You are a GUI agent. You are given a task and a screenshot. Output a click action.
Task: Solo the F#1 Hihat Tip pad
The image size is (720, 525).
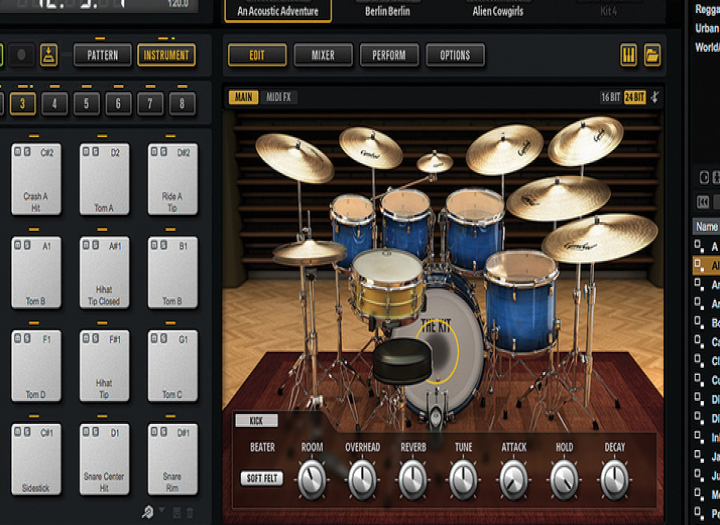point(96,339)
